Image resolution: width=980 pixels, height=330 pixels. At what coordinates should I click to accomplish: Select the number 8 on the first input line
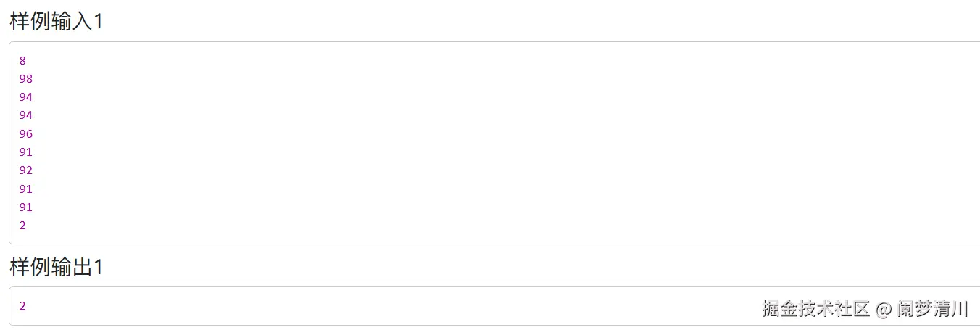coord(22,61)
